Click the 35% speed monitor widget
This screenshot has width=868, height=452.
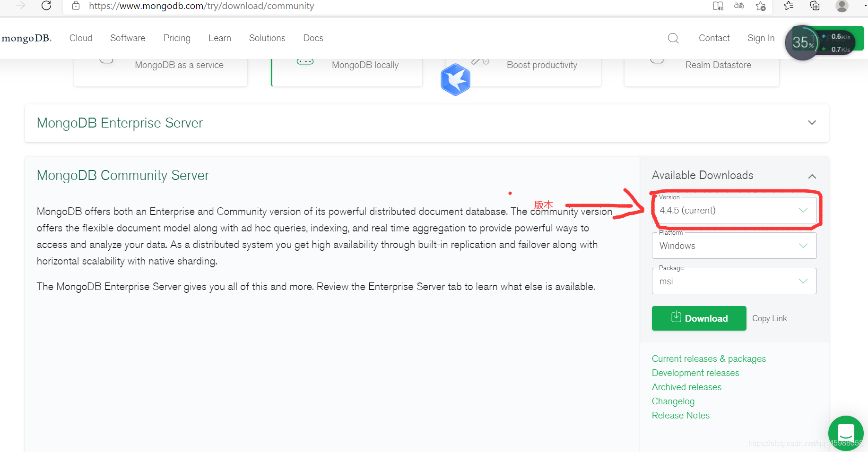click(x=803, y=43)
